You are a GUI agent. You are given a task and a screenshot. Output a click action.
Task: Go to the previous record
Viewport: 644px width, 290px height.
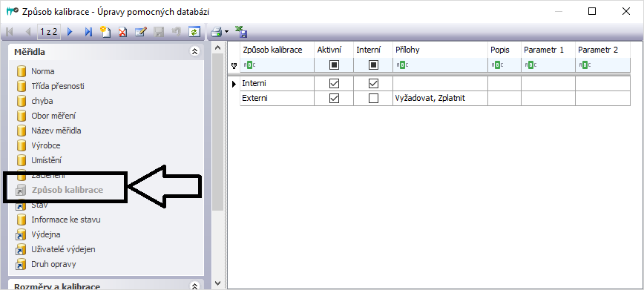click(x=28, y=32)
